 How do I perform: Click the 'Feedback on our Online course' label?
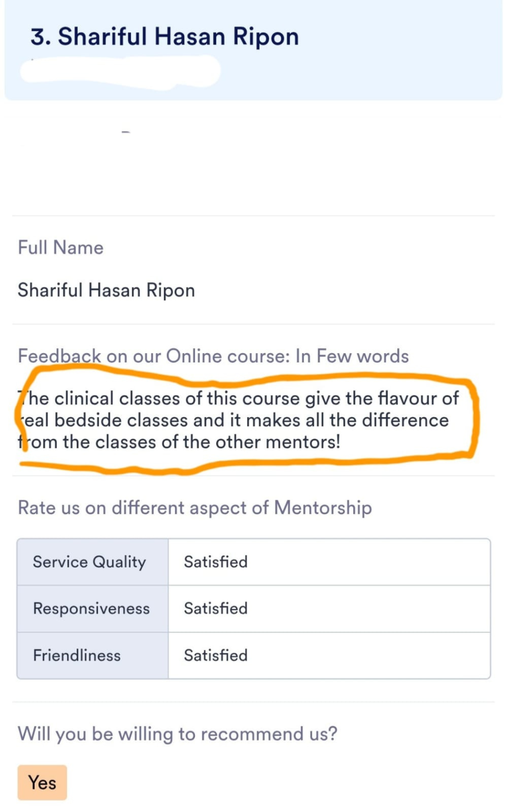tap(213, 356)
